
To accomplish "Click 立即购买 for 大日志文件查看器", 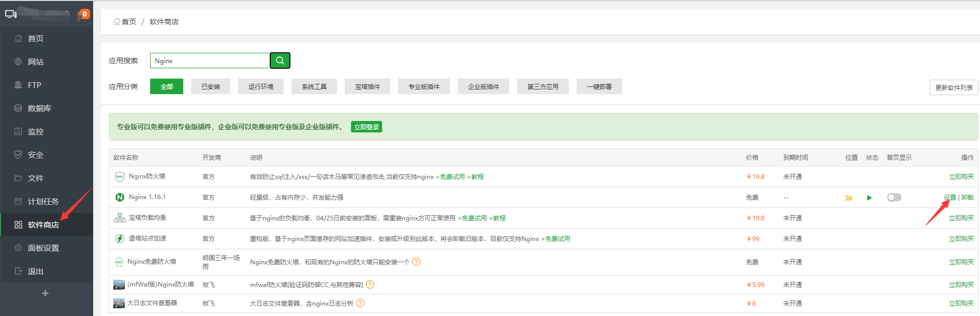I will (x=961, y=304).
